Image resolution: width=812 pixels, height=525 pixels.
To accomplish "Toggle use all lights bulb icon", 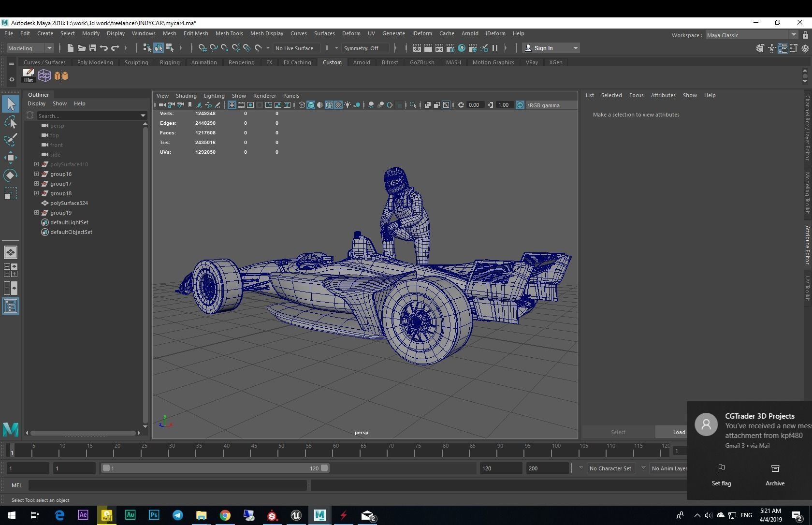I will pyautogui.click(x=348, y=105).
